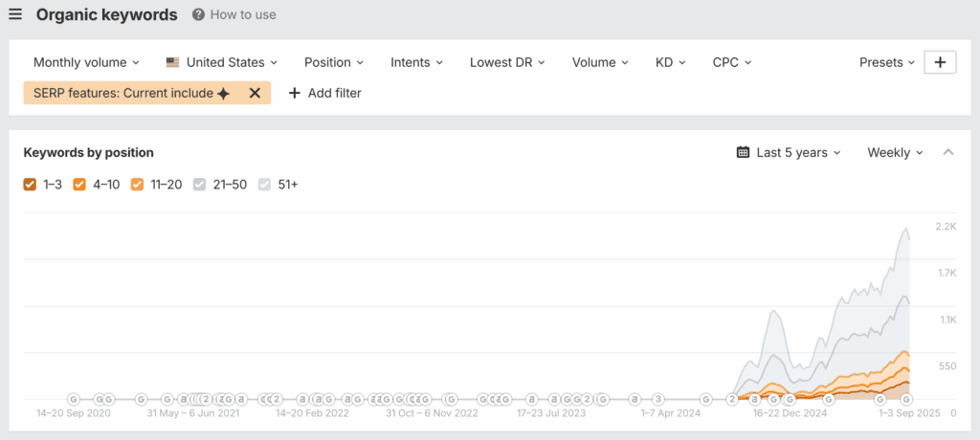Remove the SERP features filter with X
The width and height of the screenshot is (980, 440).
click(255, 93)
